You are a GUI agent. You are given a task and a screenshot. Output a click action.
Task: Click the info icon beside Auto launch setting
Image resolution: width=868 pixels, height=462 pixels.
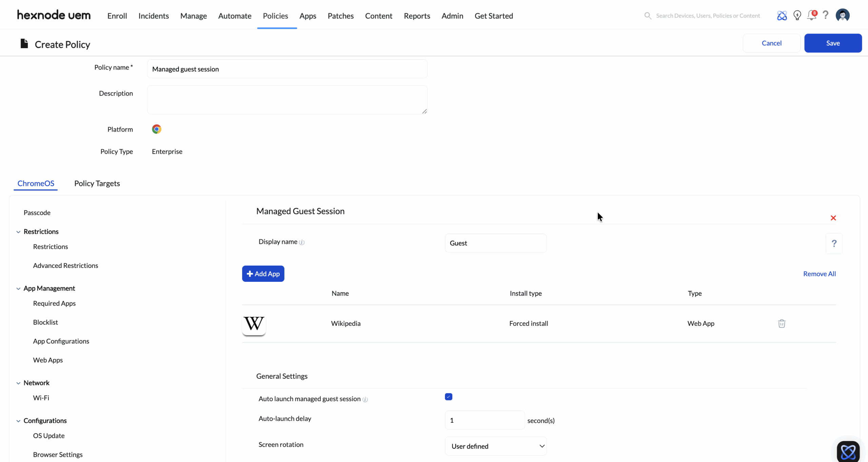365,400
